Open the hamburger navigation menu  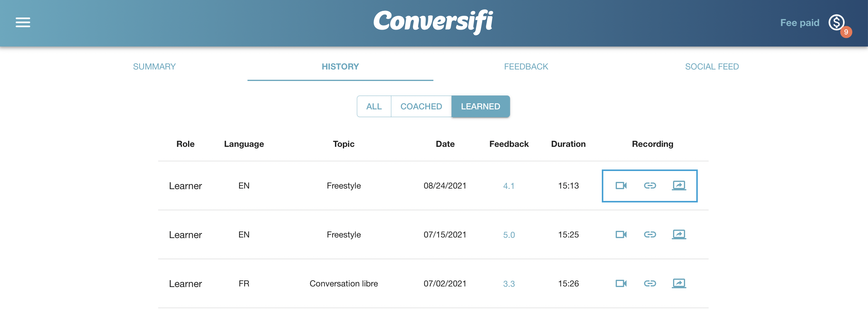coord(22,22)
